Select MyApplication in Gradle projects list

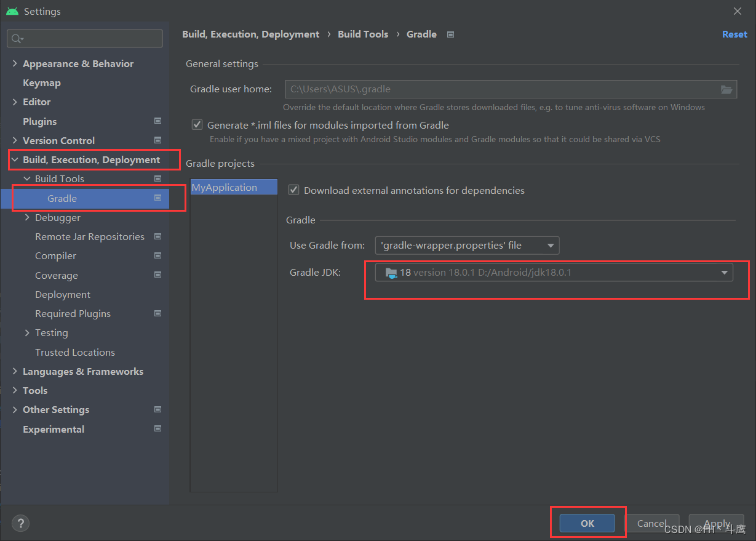point(234,187)
